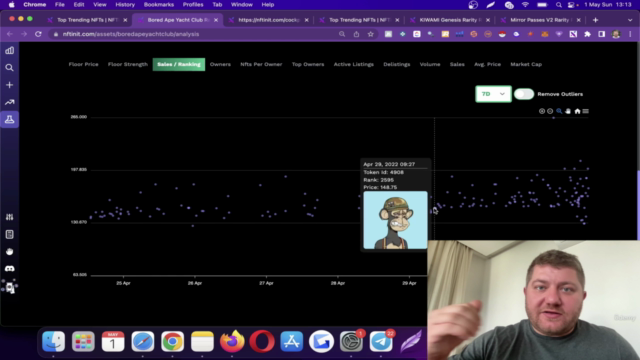This screenshot has width=640, height=360.
Task: Select the flask analysis sidebar icon
Action: [x=9, y=119]
